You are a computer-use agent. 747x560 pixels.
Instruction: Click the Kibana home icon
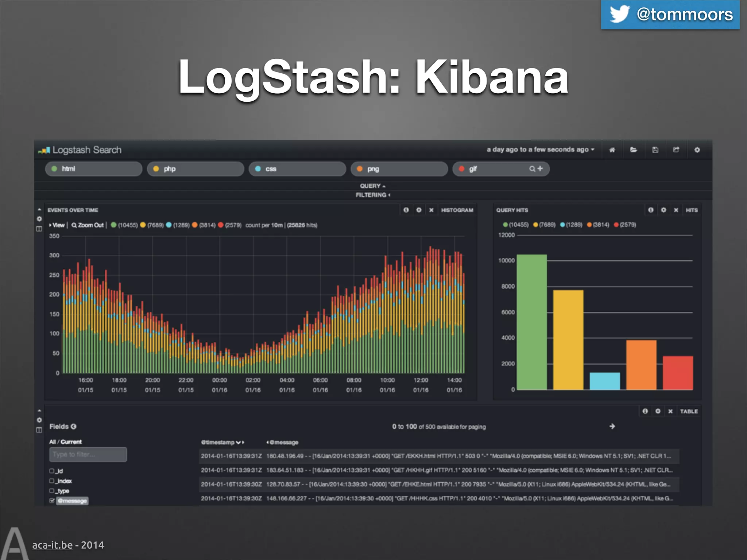click(612, 150)
